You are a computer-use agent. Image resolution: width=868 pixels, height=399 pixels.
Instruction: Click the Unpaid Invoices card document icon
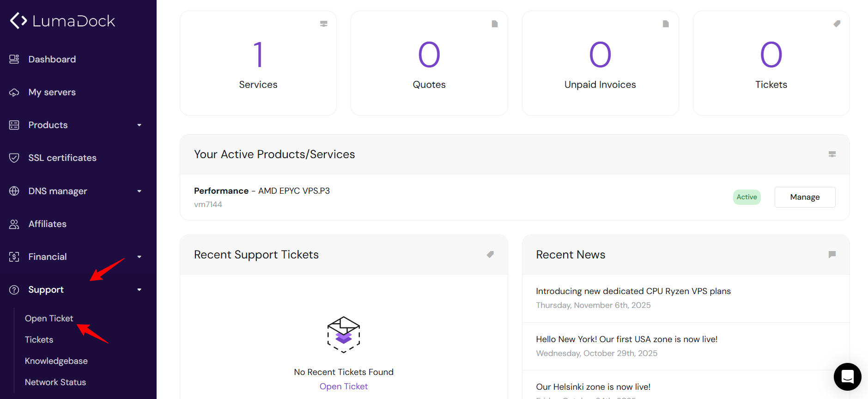point(666,24)
